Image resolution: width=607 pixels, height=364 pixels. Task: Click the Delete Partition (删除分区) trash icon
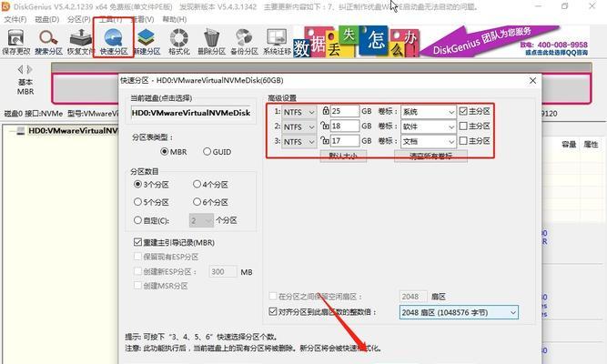211,42
